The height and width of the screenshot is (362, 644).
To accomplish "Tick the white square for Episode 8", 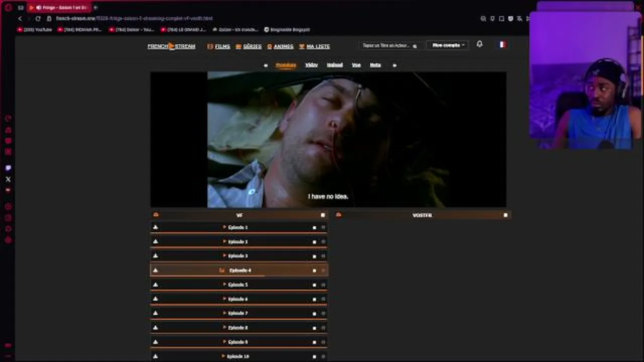I will pos(314,328).
